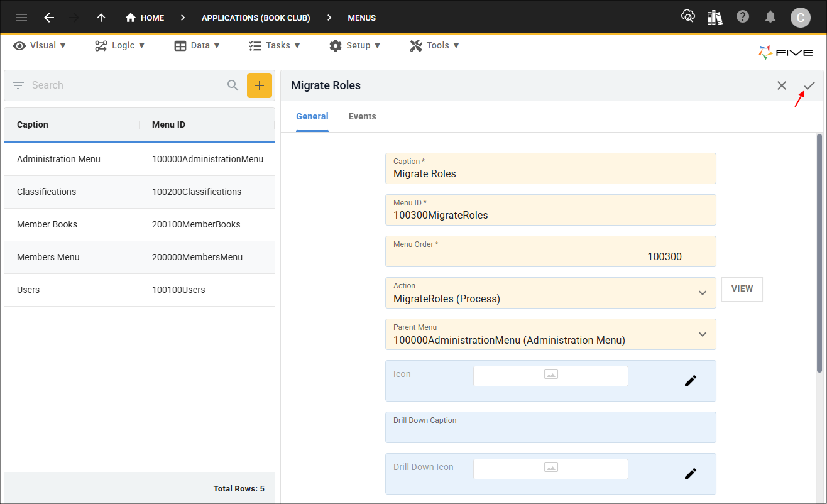Open the notifications bell
The height and width of the screenshot is (504, 827).
click(770, 17)
